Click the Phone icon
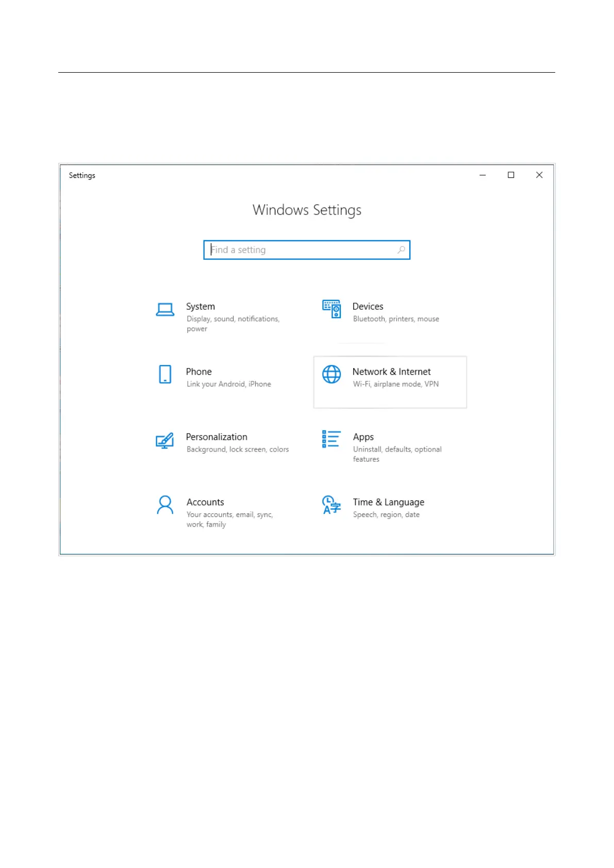614x868 pixels. (x=165, y=374)
